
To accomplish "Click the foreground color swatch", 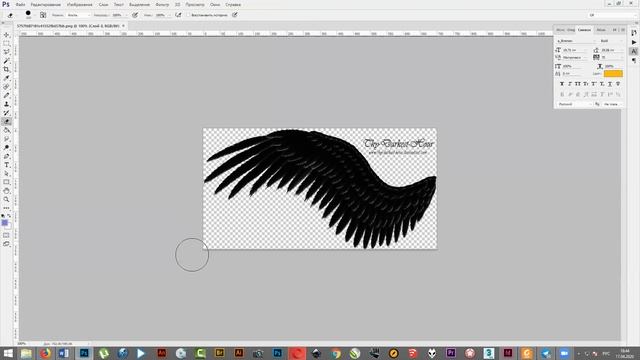I will [4, 222].
